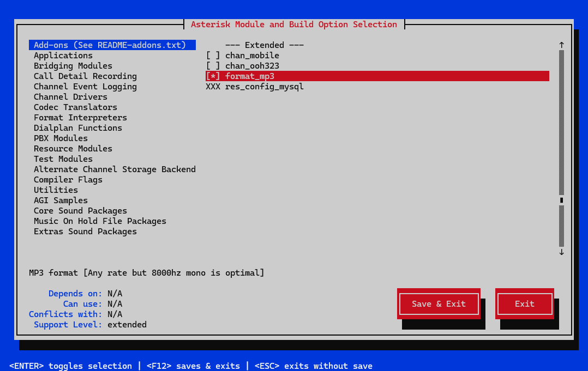Viewport: 588px width, 371px height.
Task: Click the Save & Exit button
Action: (x=439, y=304)
